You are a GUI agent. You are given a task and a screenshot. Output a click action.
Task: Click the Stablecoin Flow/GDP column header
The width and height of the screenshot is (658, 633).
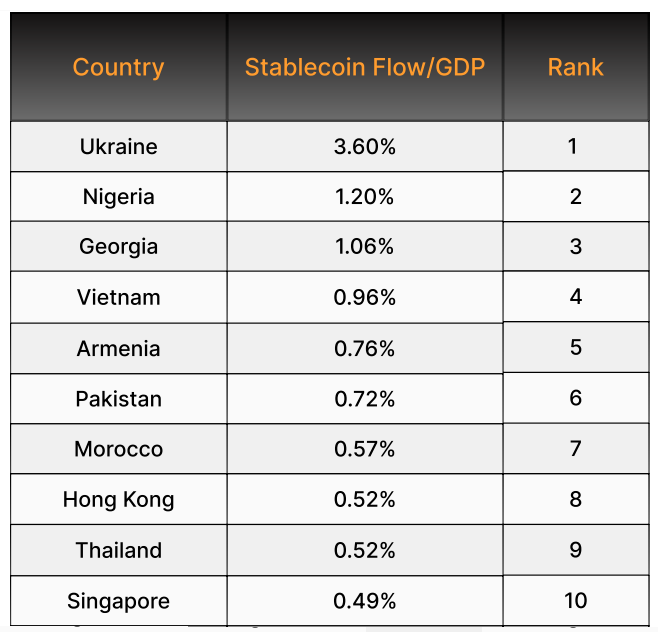[365, 68]
